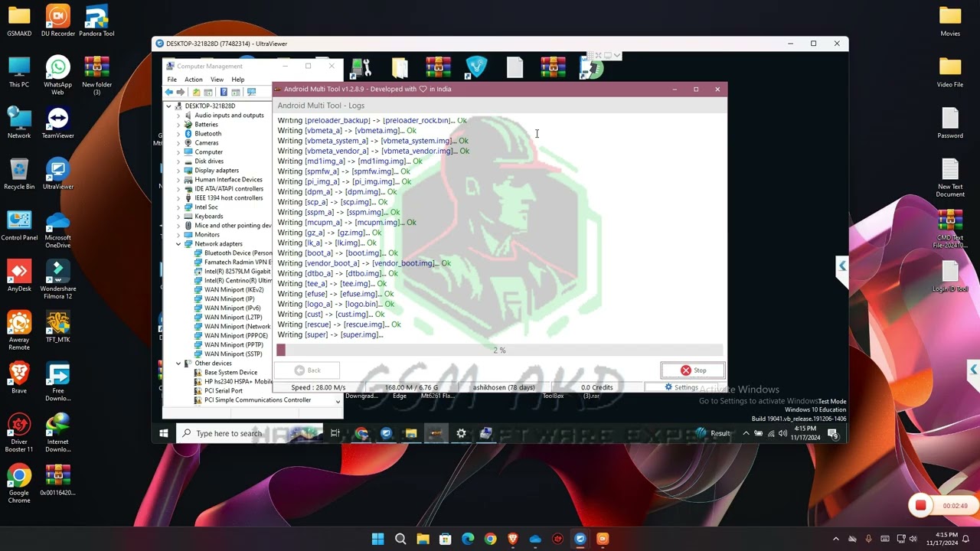Expand Audio inputs and outputs
This screenshot has height=551, width=980.
[x=178, y=116]
